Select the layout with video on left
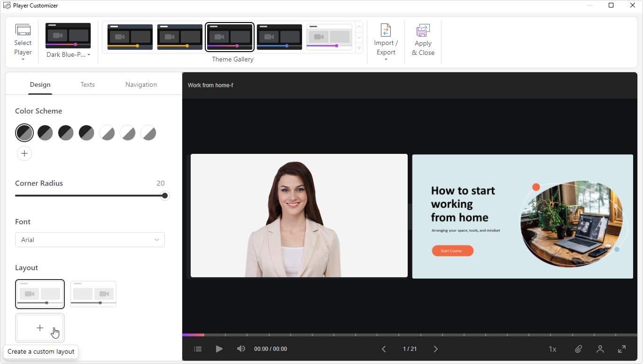The image size is (643, 364). click(x=40, y=294)
